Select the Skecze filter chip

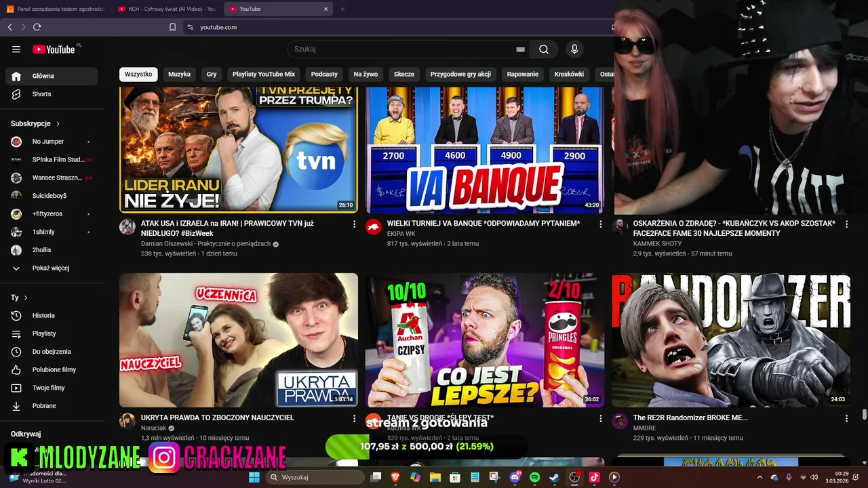tap(404, 75)
